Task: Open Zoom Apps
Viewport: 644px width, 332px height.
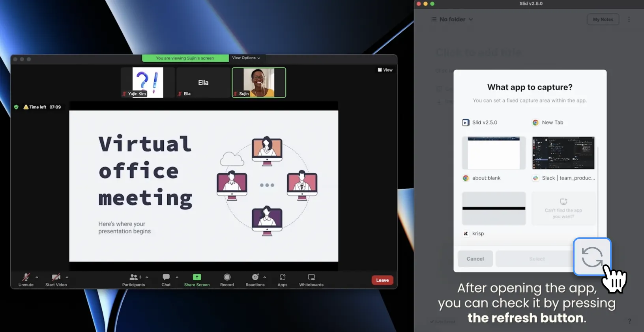Action: tap(283, 280)
